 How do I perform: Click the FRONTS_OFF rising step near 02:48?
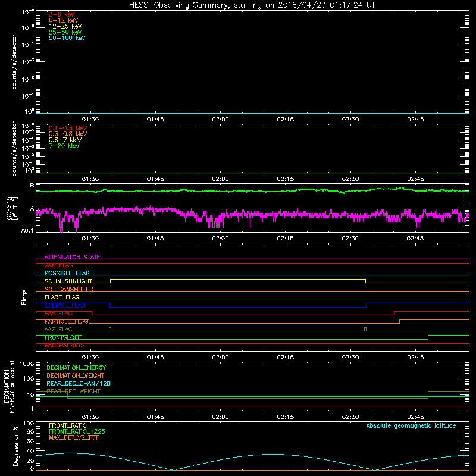[428, 337]
